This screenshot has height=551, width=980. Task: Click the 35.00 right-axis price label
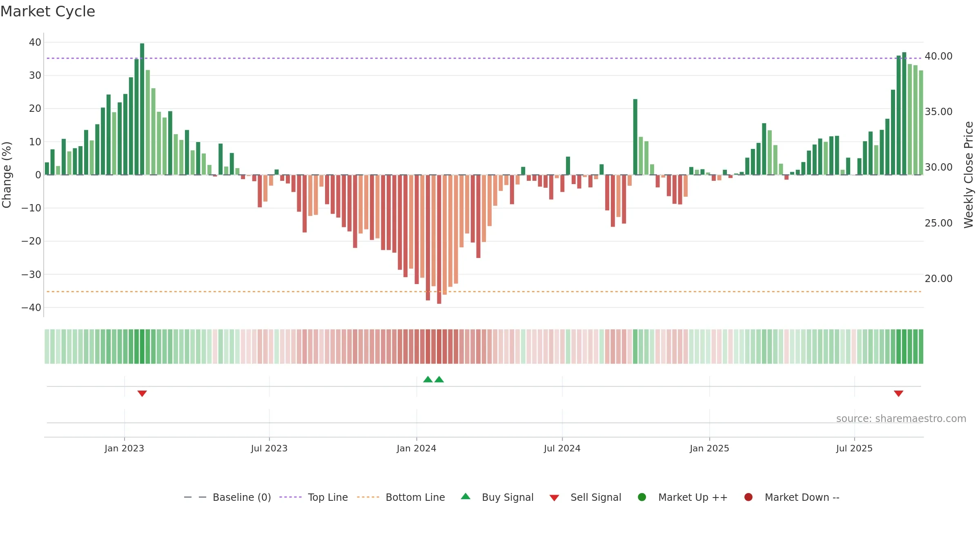pyautogui.click(x=938, y=112)
